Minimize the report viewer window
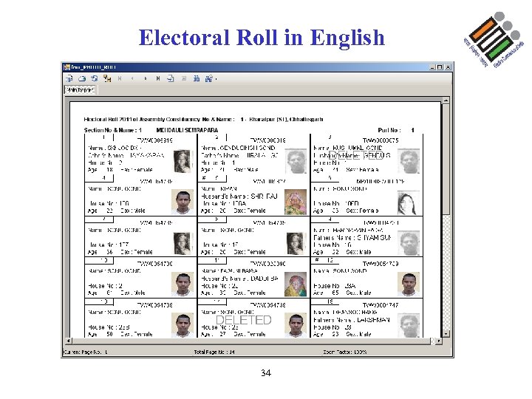Image resolution: width=532 pixels, height=399 pixels. [x=432, y=67]
